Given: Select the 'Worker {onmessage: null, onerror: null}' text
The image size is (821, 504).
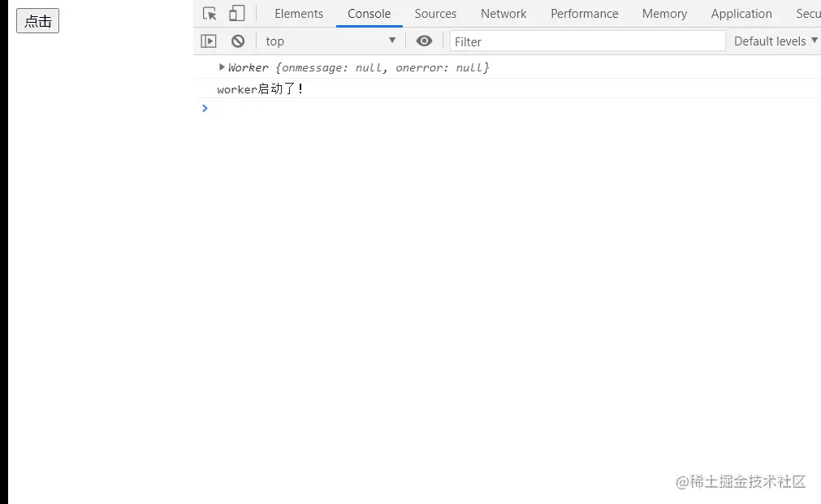Looking at the screenshot, I should 358,67.
